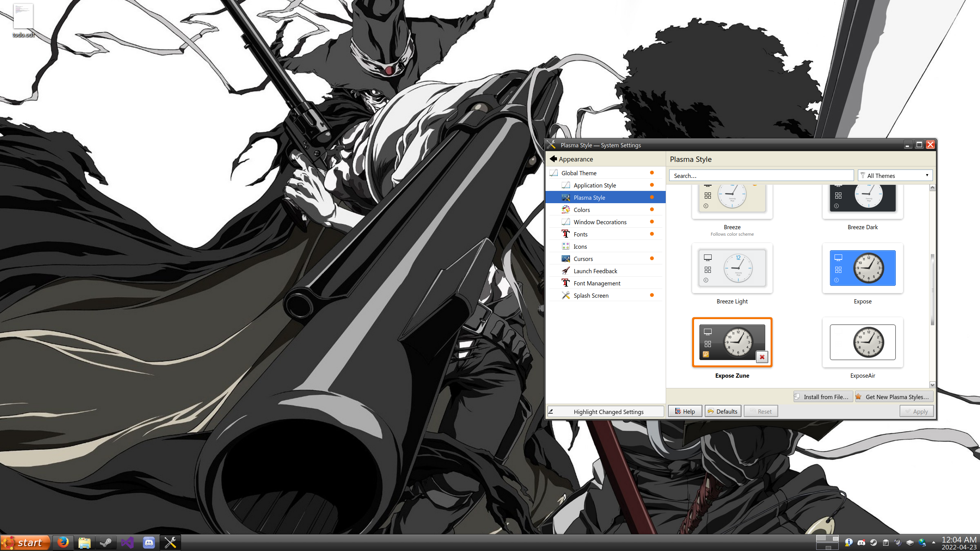
Task: Open the file manager from the taskbar
Action: point(85,543)
